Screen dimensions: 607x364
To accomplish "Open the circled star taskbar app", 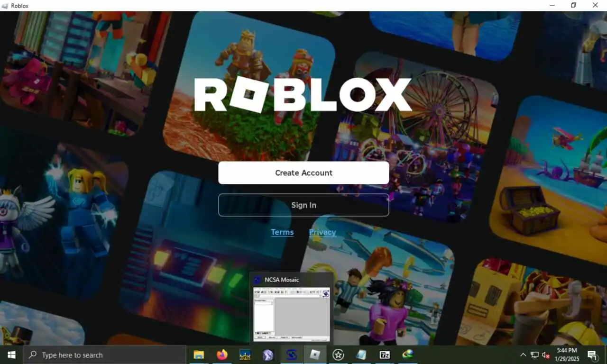I will 338,355.
